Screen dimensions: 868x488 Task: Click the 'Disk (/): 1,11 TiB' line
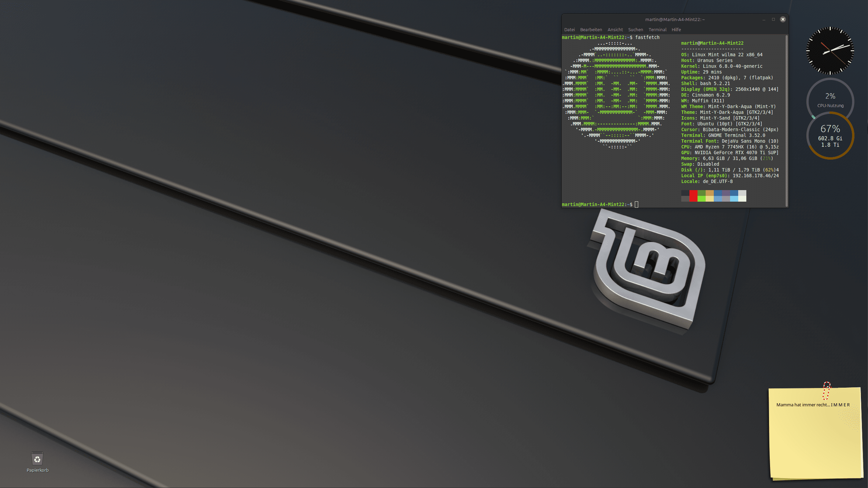pyautogui.click(x=730, y=170)
